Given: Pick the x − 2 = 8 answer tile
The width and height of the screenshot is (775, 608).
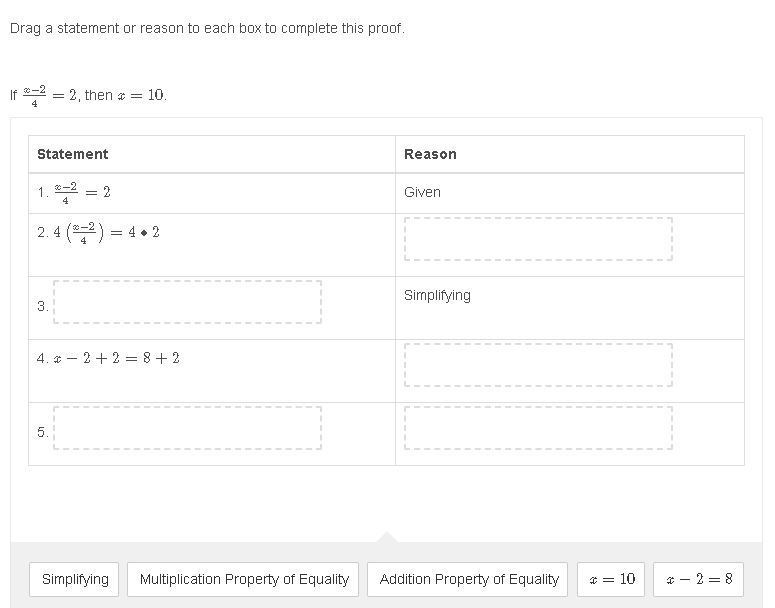Looking at the screenshot, I should click(x=699, y=579).
